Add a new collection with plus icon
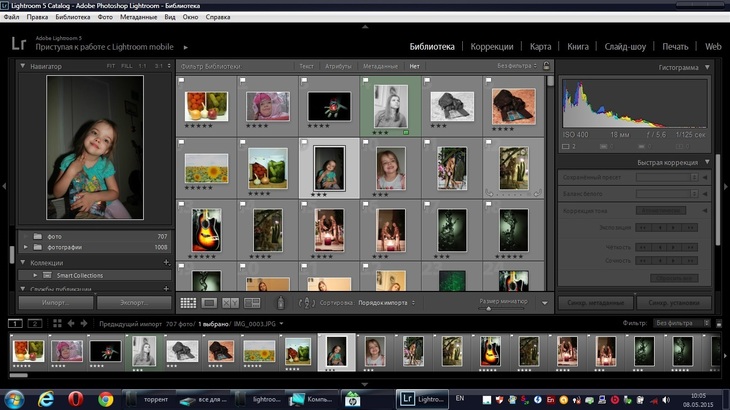The width and height of the screenshot is (730, 410). click(x=166, y=262)
